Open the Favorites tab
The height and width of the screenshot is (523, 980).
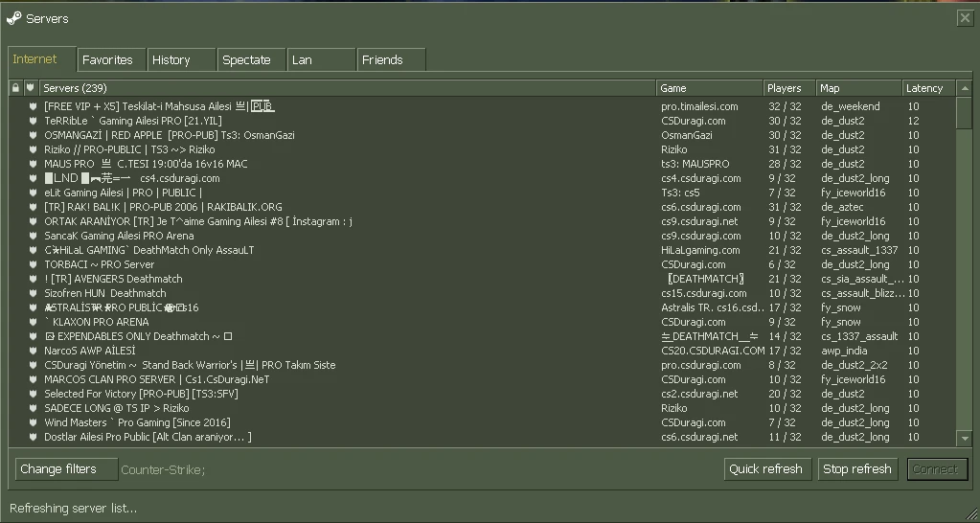112,60
